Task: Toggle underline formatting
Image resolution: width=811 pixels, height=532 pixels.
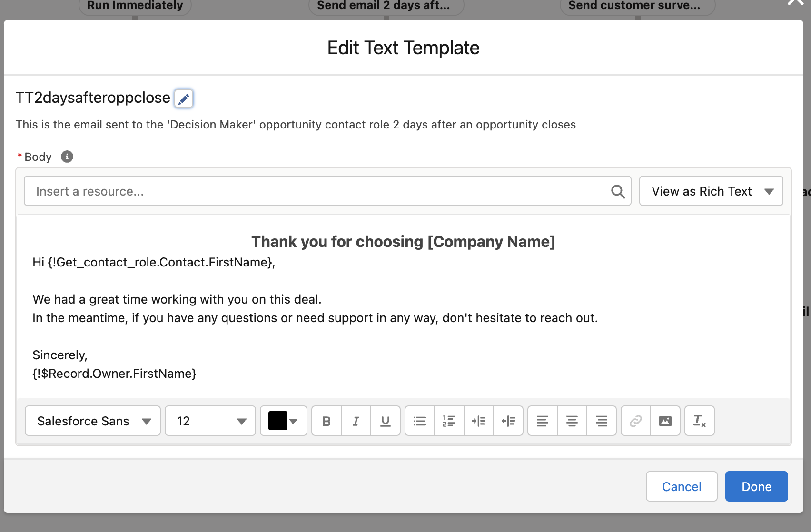Action: (x=386, y=421)
